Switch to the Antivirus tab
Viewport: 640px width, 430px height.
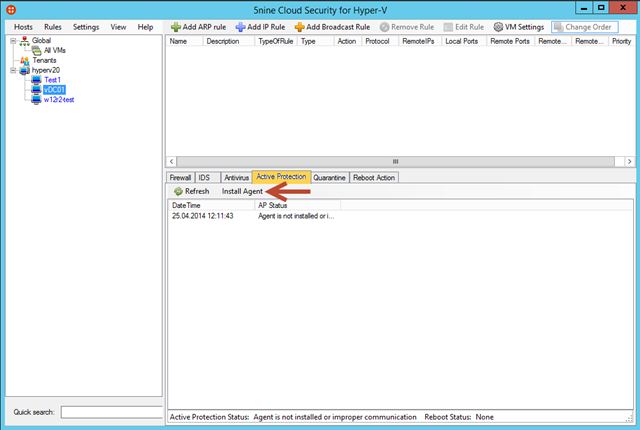[x=236, y=178]
